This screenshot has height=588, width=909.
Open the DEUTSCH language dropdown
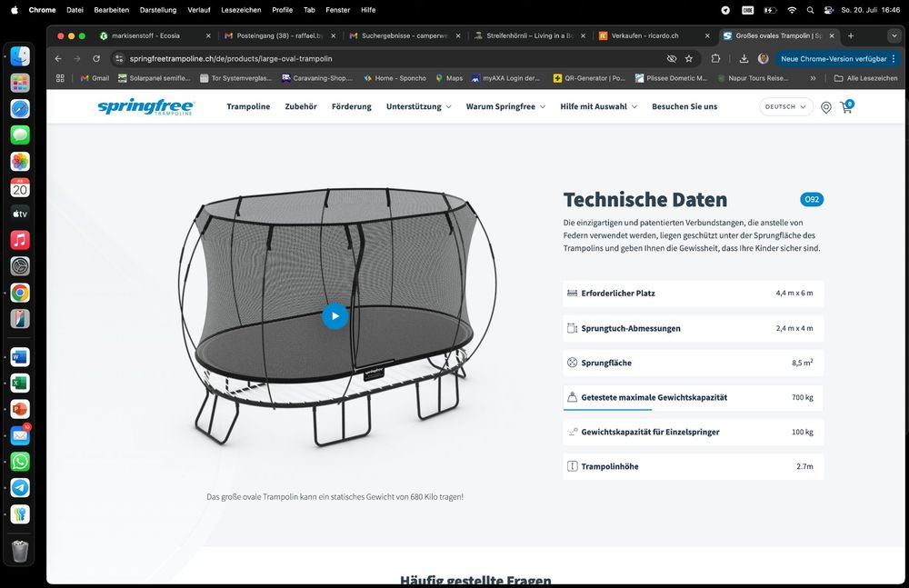785,106
